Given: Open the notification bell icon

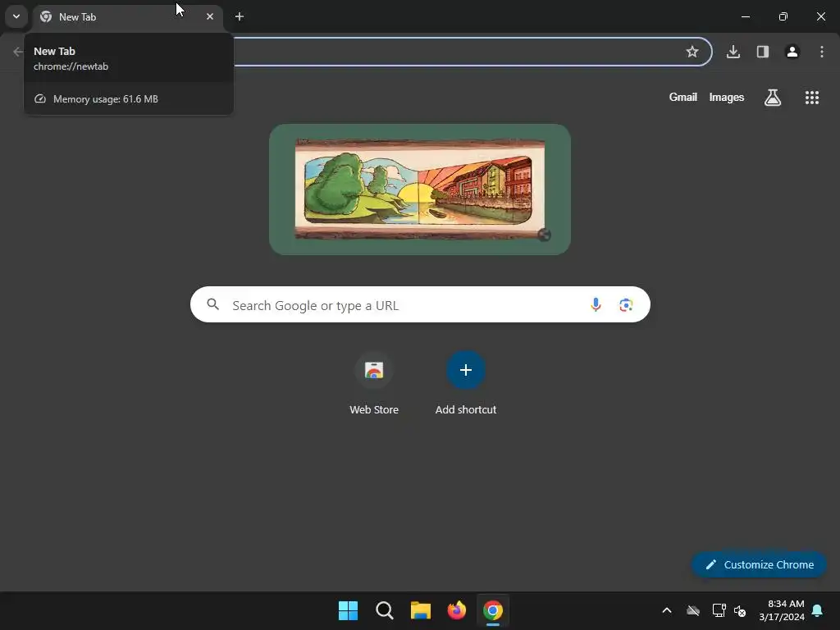Looking at the screenshot, I should pyautogui.click(x=818, y=610).
